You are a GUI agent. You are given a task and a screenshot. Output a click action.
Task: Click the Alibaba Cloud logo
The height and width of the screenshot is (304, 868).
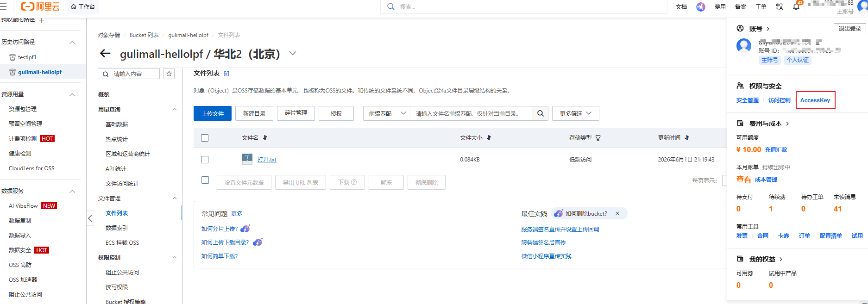[x=40, y=6]
